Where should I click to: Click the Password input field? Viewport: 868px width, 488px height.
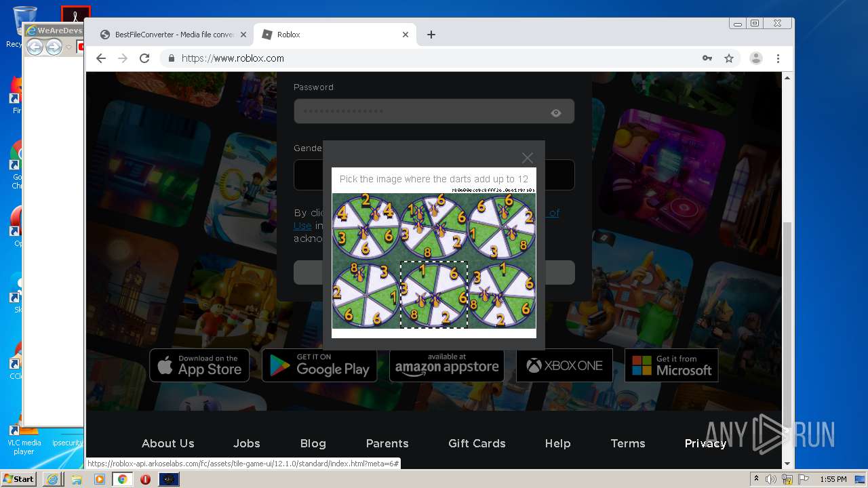434,111
